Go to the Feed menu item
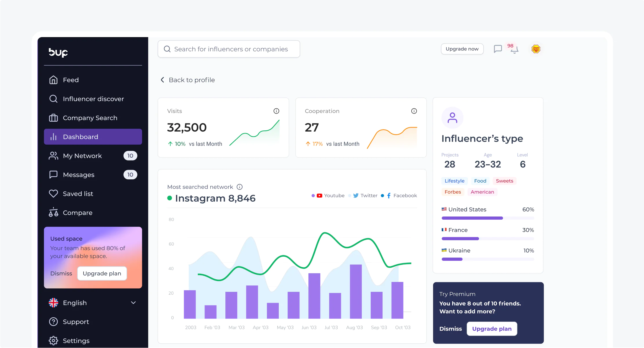Screen dimensions: 644x348 93,80
